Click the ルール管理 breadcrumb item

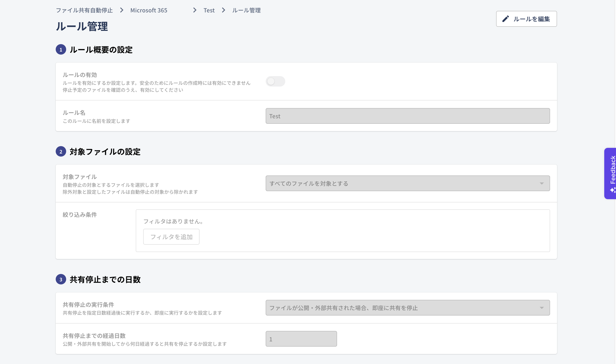coord(246,10)
